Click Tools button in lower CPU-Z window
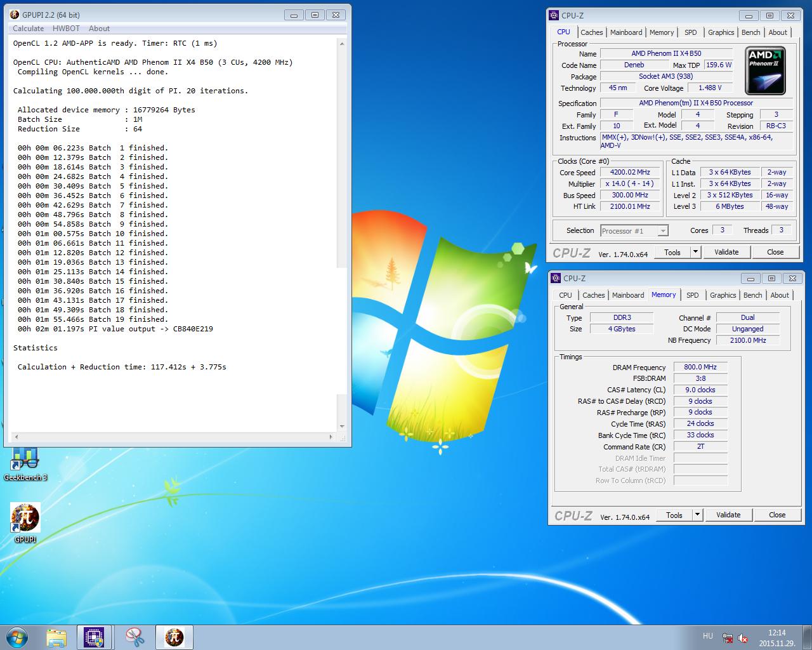The height and width of the screenshot is (650, 812). click(674, 515)
